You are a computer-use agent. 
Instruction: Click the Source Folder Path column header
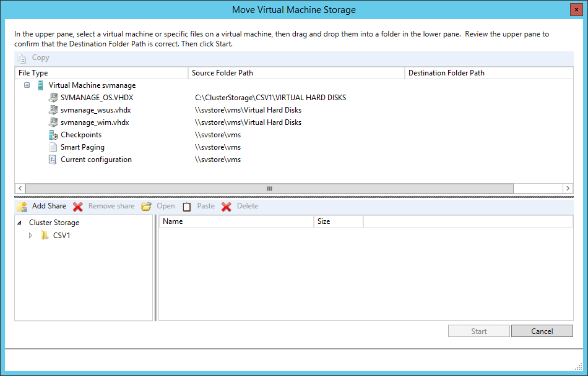[296, 73]
